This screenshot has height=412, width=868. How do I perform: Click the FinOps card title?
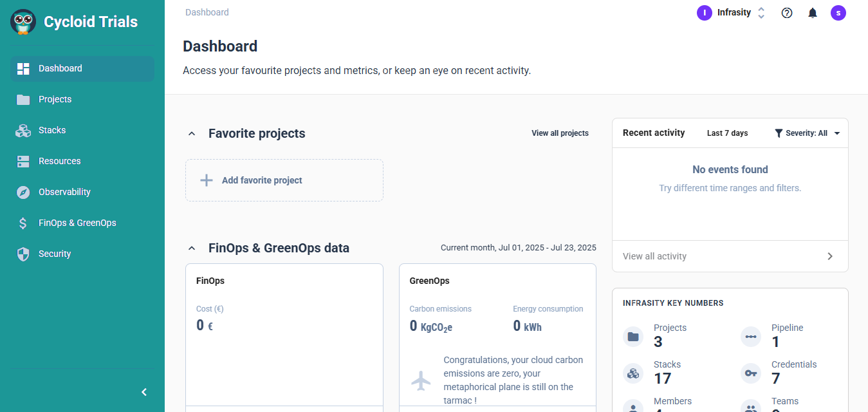[210, 281]
